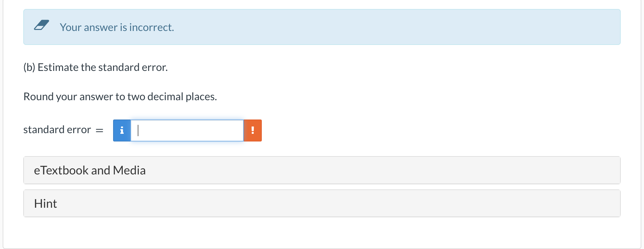Collapse the eTextbook and Media panel header
644x249 pixels.
point(90,170)
